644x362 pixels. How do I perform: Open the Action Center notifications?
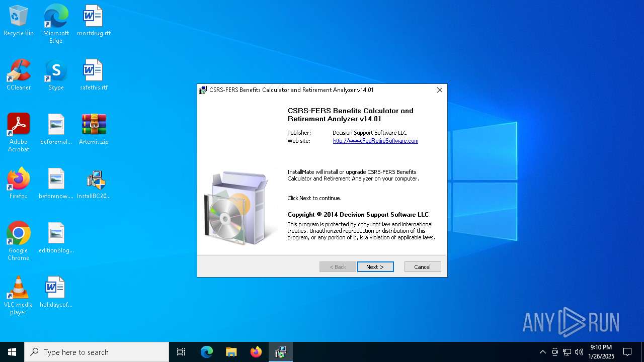coord(627,352)
